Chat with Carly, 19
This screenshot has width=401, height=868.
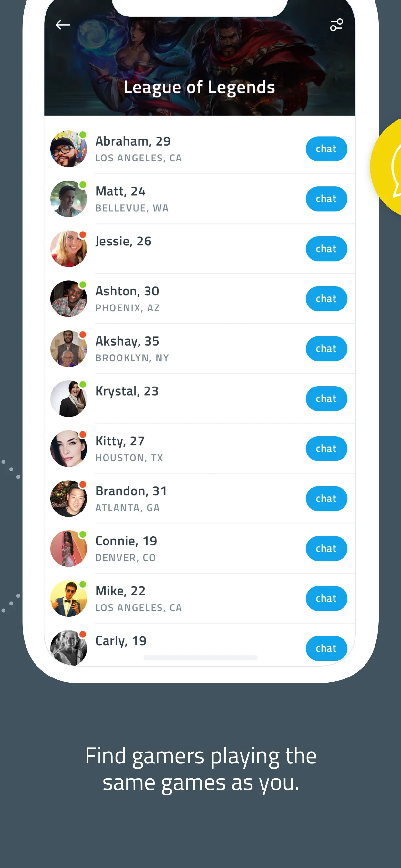coord(326,648)
